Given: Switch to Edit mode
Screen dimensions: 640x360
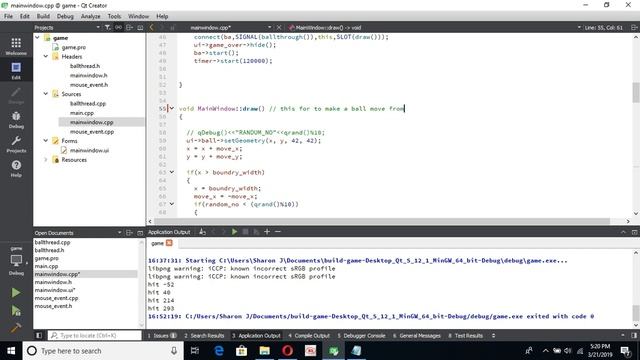Looking at the screenshot, I should (x=16, y=71).
